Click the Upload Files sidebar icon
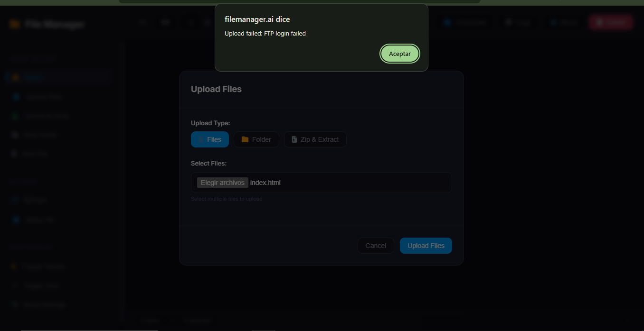The image size is (644, 331). pos(16,97)
